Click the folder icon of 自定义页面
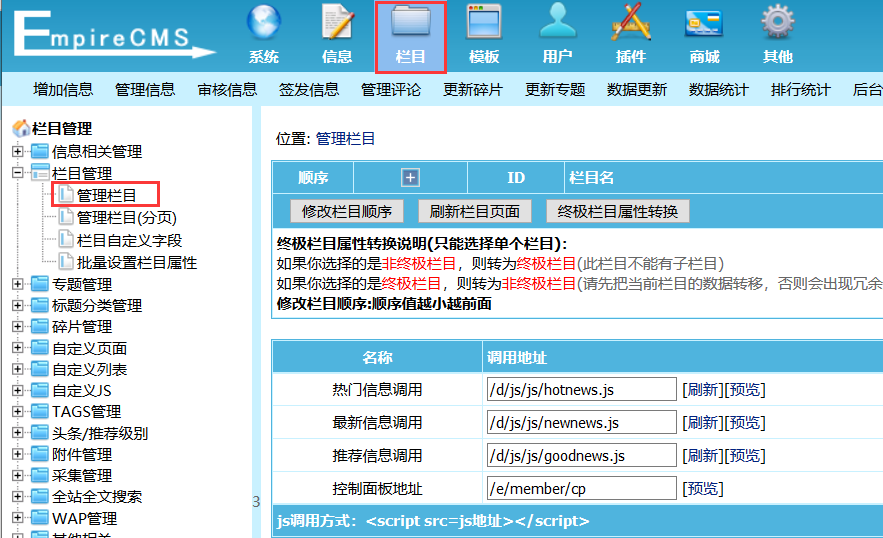The height and width of the screenshot is (538, 883). [x=39, y=348]
